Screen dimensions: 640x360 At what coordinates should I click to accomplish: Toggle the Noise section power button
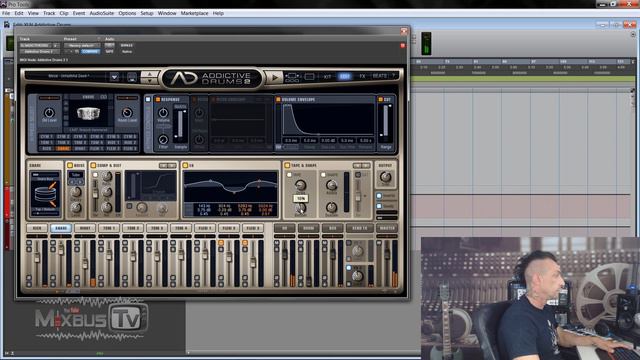70,165
